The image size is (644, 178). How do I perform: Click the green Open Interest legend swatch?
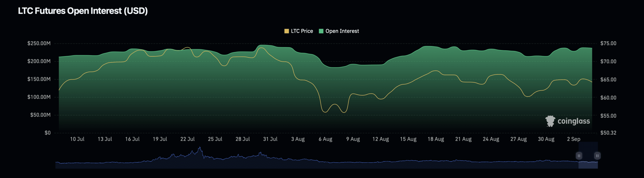[x=321, y=31]
